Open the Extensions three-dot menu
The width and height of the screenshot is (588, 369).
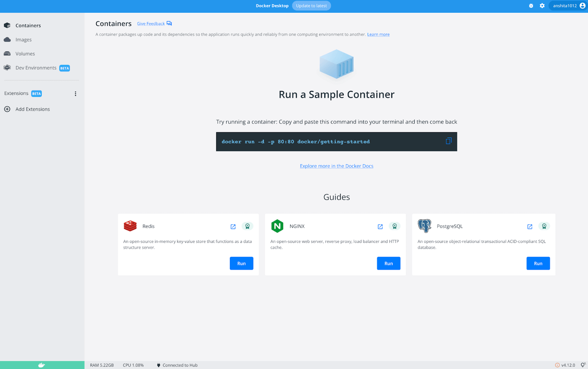coord(75,94)
